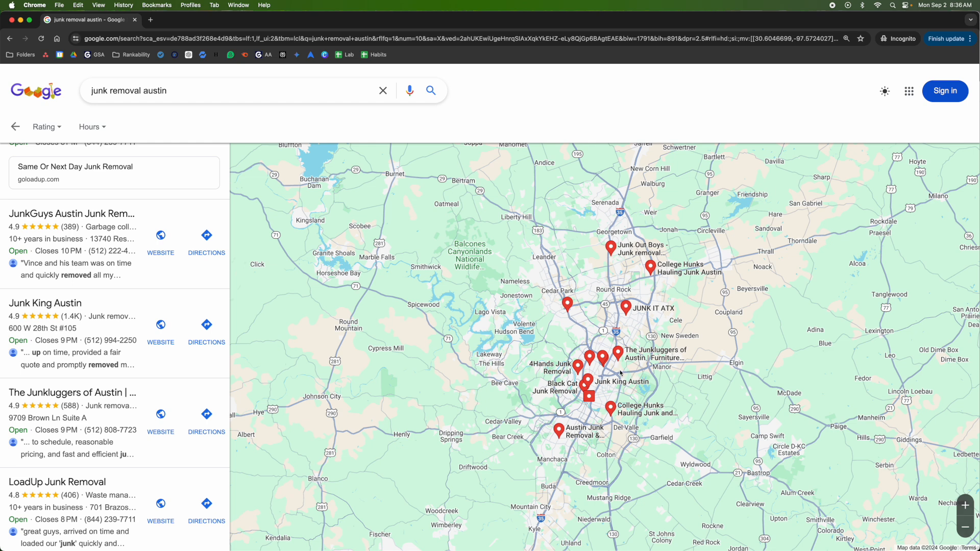The width and height of the screenshot is (980, 551).
Task: Zoom in on the map with plus control
Action: coord(966,505)
